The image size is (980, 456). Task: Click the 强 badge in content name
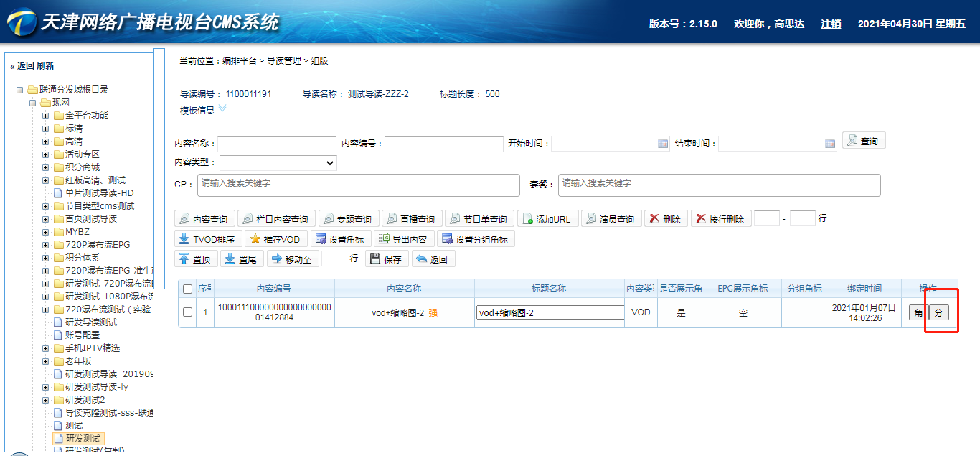(x=433, y=312)
